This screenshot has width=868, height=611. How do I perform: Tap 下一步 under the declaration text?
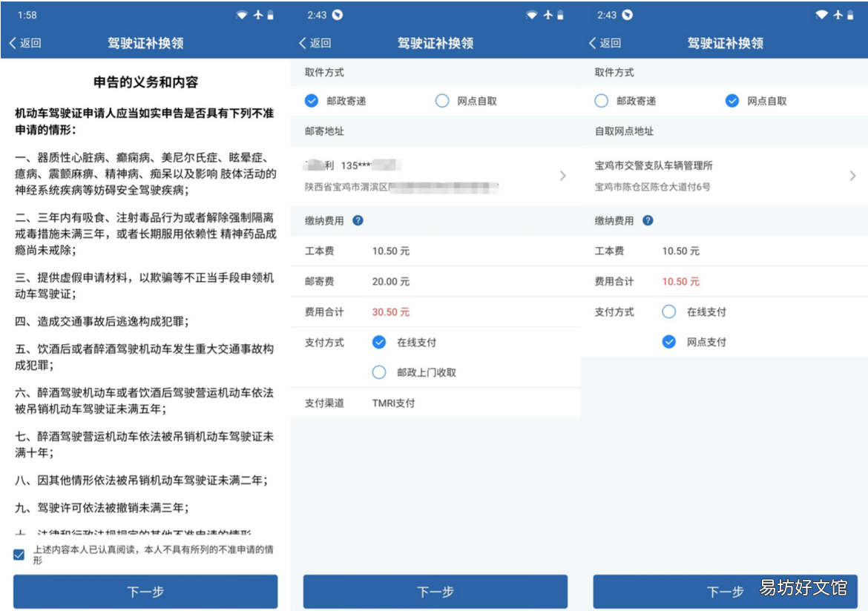pyautogui.click(x=145, y=592)
